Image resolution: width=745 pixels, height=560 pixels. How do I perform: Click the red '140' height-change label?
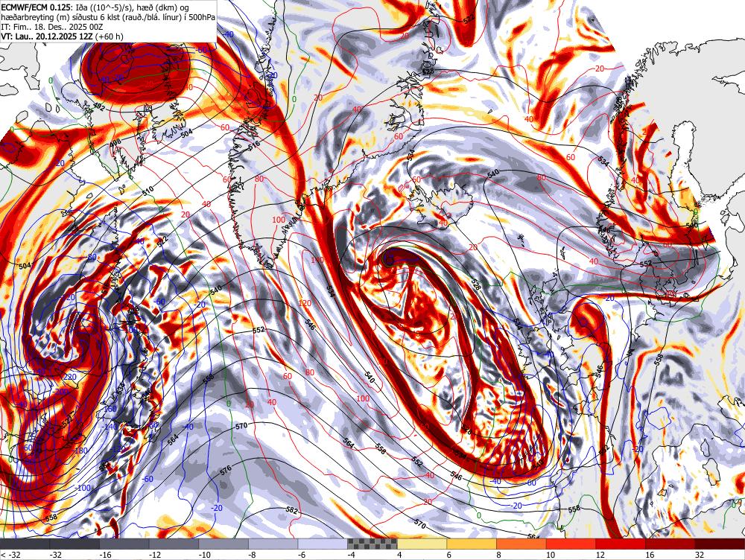tap(317, 260)
